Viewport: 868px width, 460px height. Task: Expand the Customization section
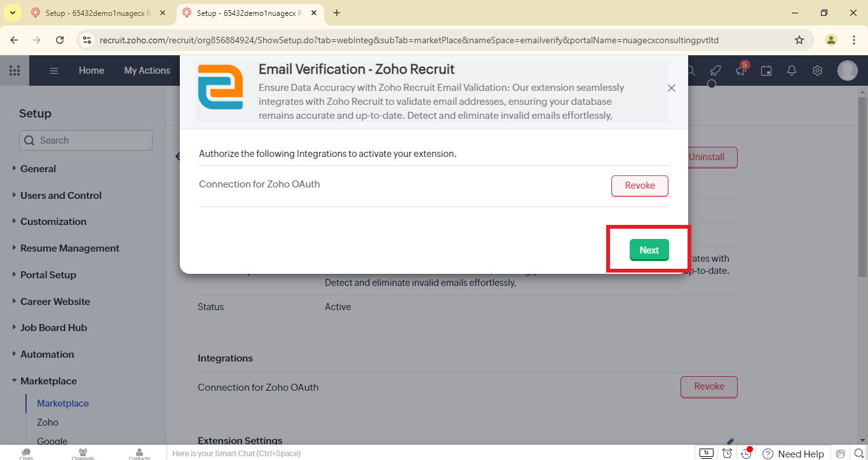[53, 222]
